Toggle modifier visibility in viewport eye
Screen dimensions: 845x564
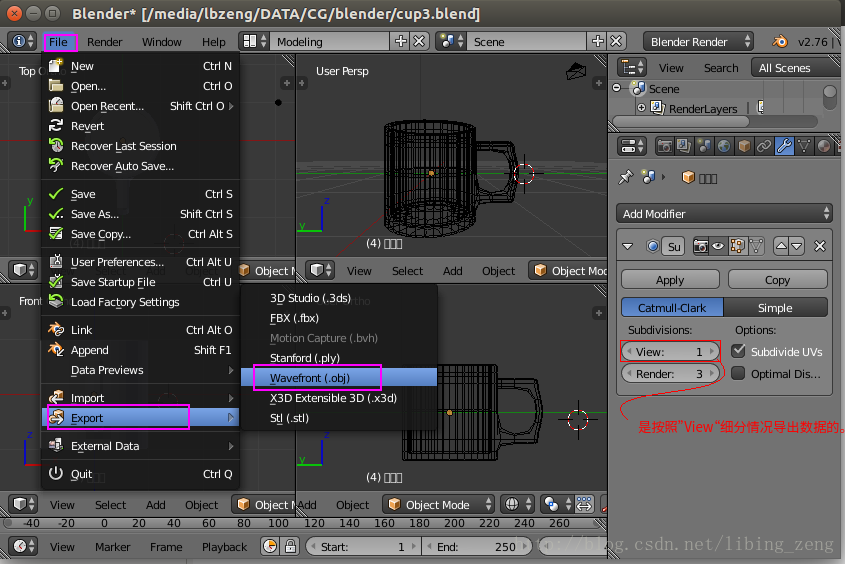click(718, 247)
